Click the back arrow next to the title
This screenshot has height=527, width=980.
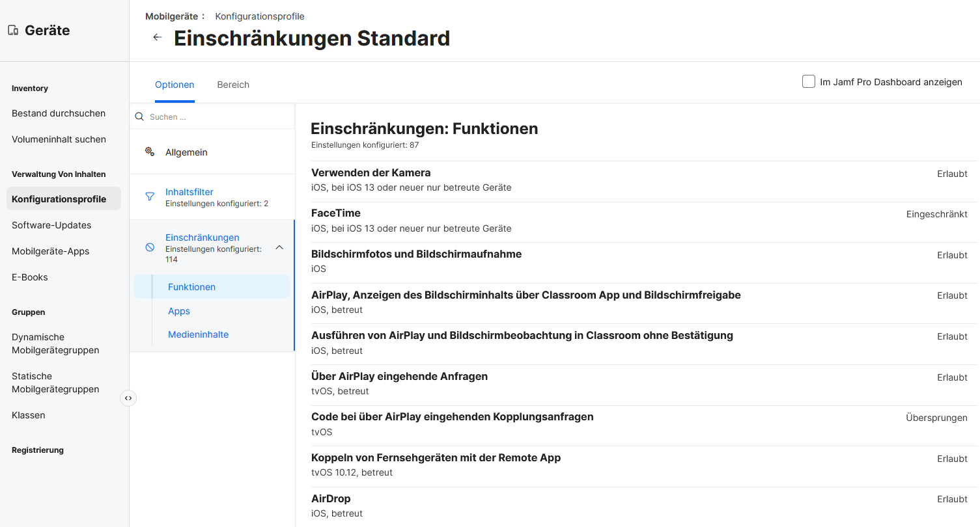coord(157,38)
